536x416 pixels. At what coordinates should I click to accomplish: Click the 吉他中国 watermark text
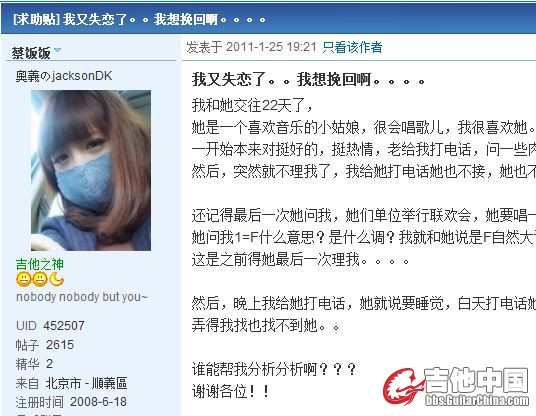476,380
